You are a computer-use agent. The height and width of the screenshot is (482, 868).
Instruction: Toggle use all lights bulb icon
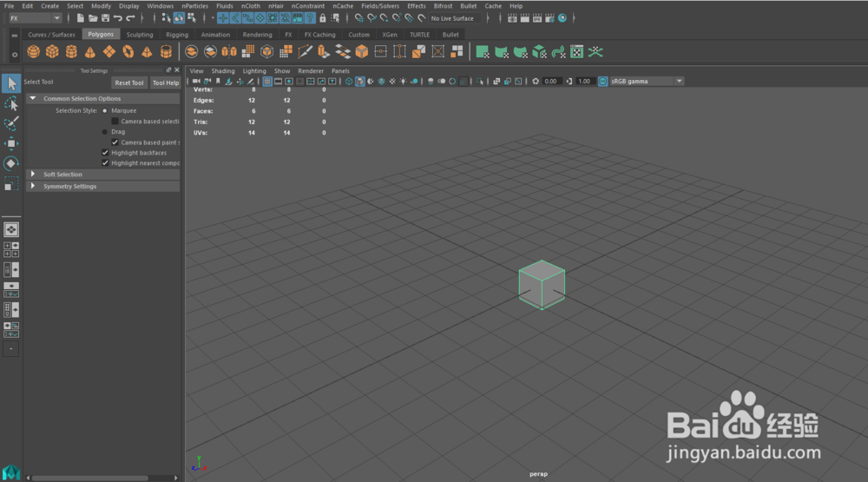tap(403, 82)
